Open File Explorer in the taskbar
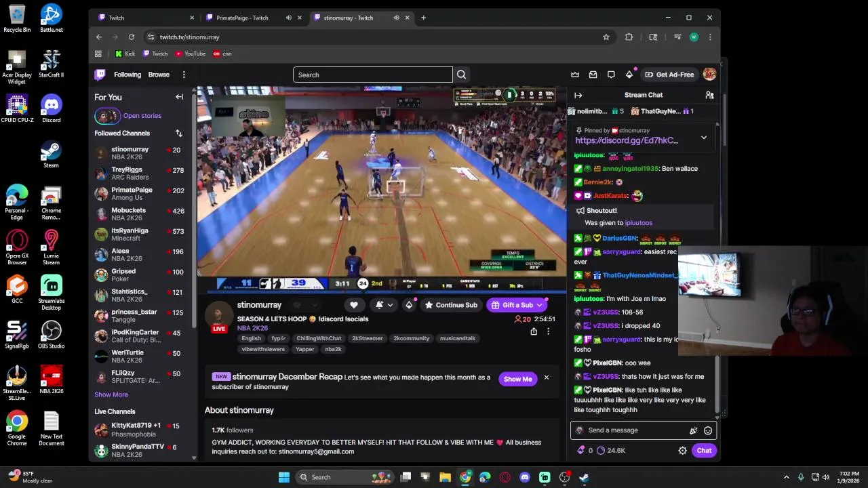 click(446, 477)
